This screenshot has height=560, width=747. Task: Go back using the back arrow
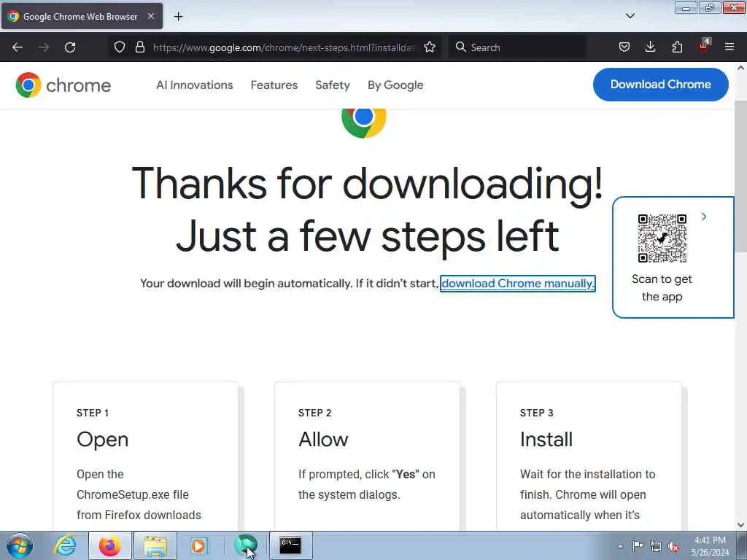[18, 47]
